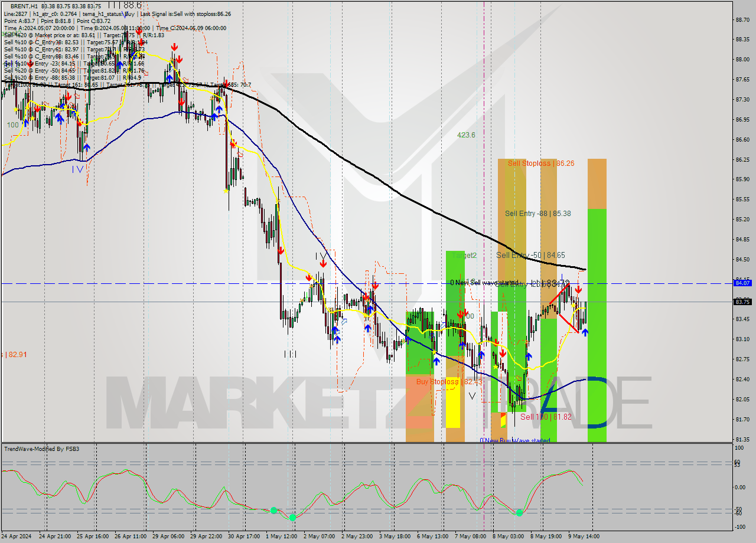
Task: Click the red sell arrow right of the red channel
Action: 578,289
